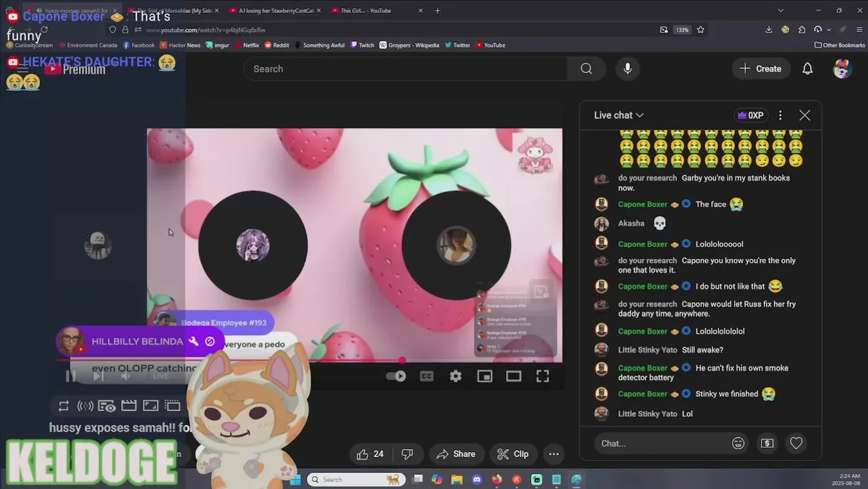Open the Windows Start menu
The image size is (868, 489).
295,479
